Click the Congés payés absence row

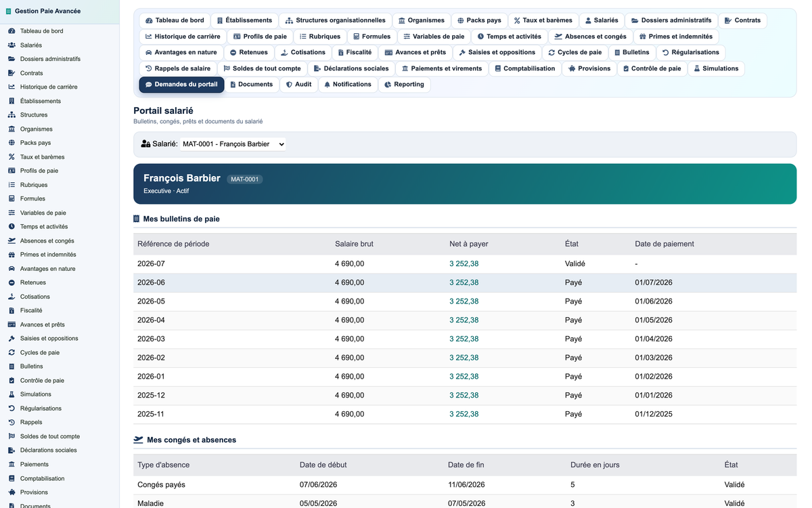pyautogui.click(x=465, y=485)
